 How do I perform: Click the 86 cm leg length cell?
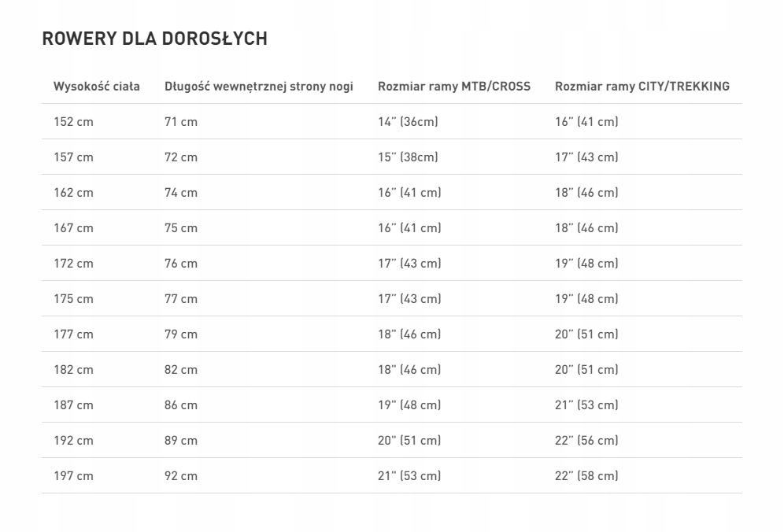tap(181, 405)
